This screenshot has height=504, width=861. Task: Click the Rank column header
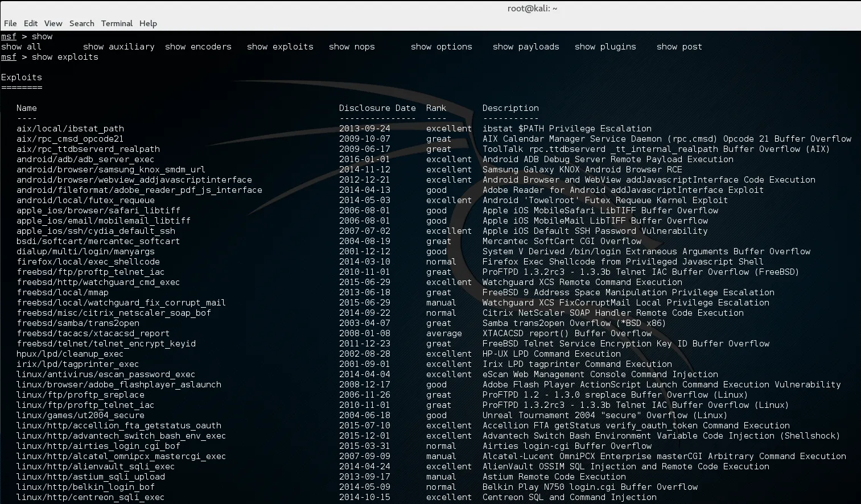(435, 108)
